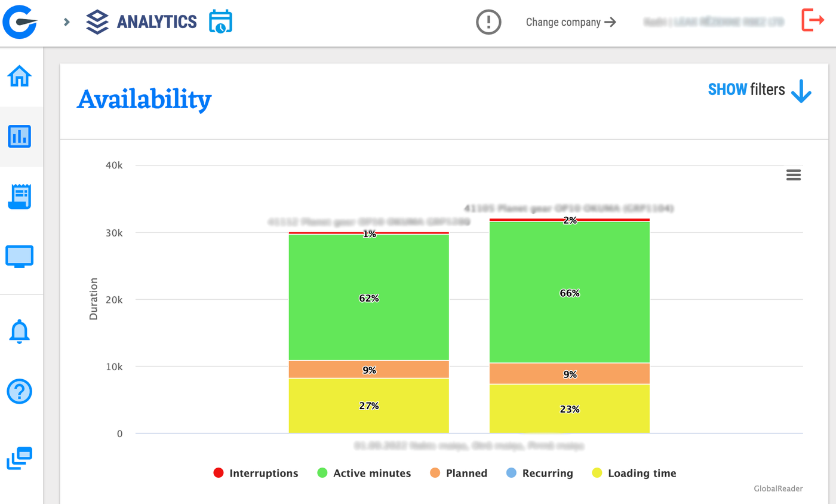Open the reports receipt icon in sidebar
Screen dimensions: 836x504
[20, 196]
